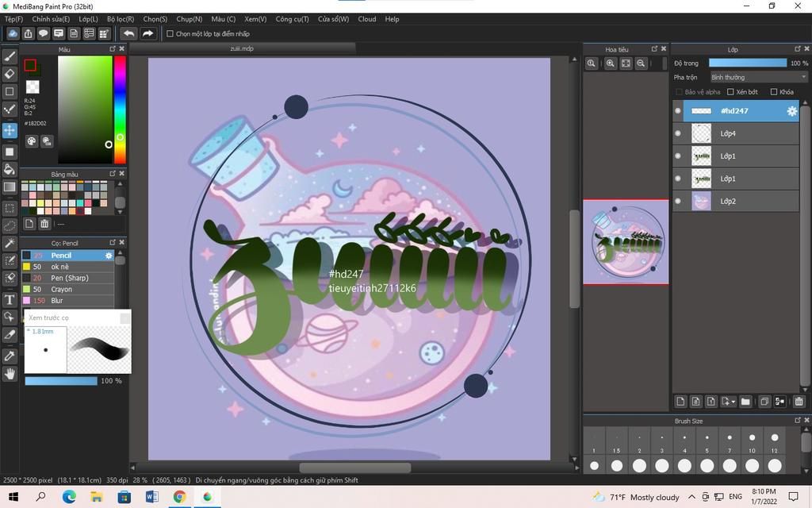Delete the selected layer with trash icon
The width and height of the screenshot is (812, 508).
tap(799, 401)
